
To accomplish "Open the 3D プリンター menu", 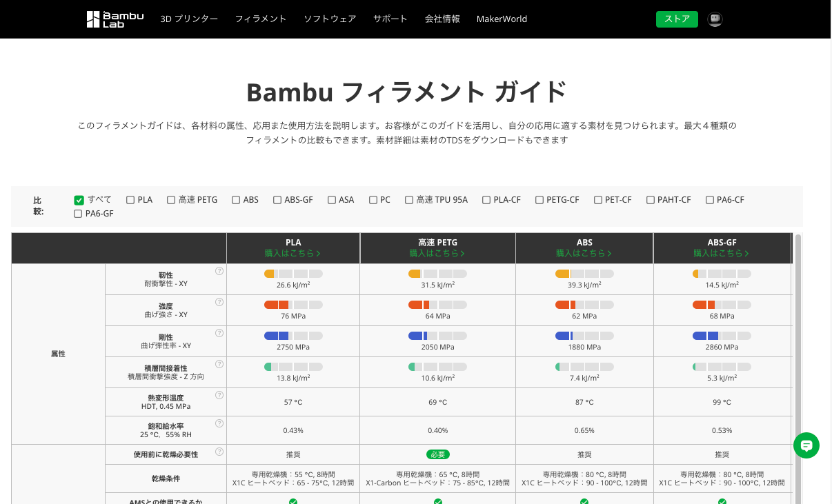I will click(189, 19).
